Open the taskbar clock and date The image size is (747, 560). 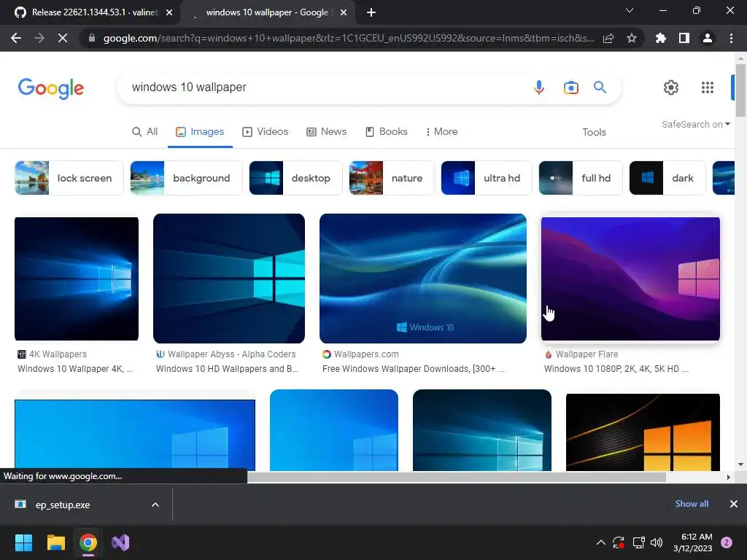pyautogui.click(x=693, y=542)
